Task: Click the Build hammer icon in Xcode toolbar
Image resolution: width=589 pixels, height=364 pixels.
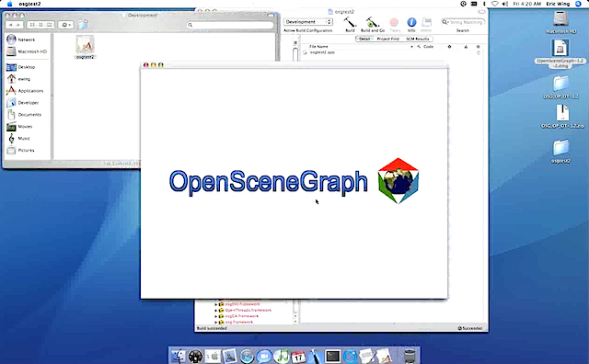Action: [x=350, y=22]
